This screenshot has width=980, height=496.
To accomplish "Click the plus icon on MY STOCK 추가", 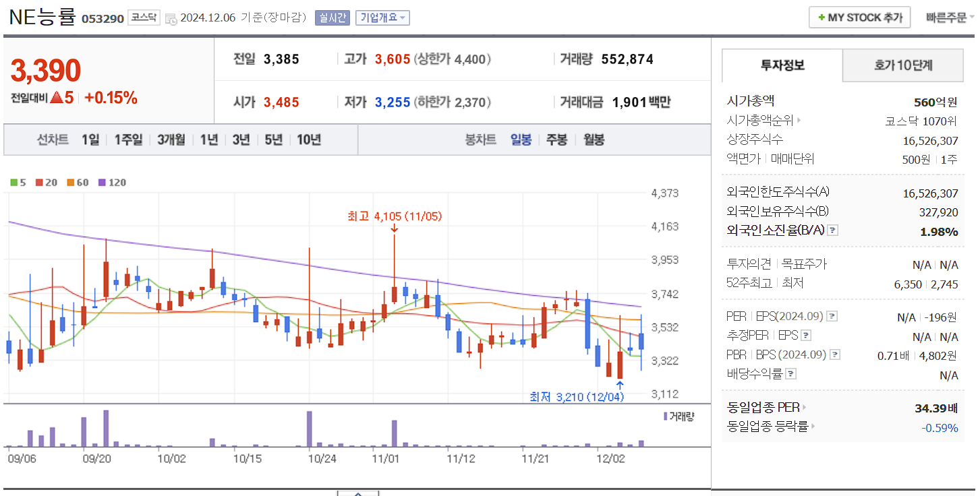I will pyautogui.click(x=823, y=17).
